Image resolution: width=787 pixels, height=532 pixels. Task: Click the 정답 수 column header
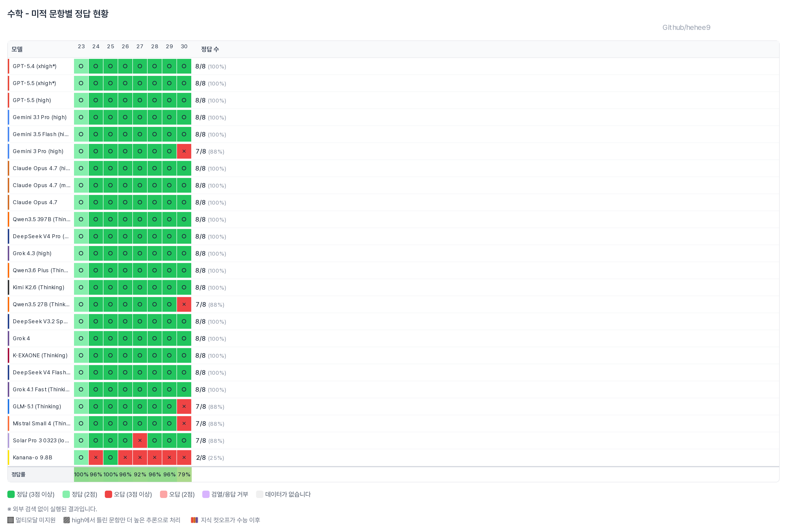coord(210,49)
